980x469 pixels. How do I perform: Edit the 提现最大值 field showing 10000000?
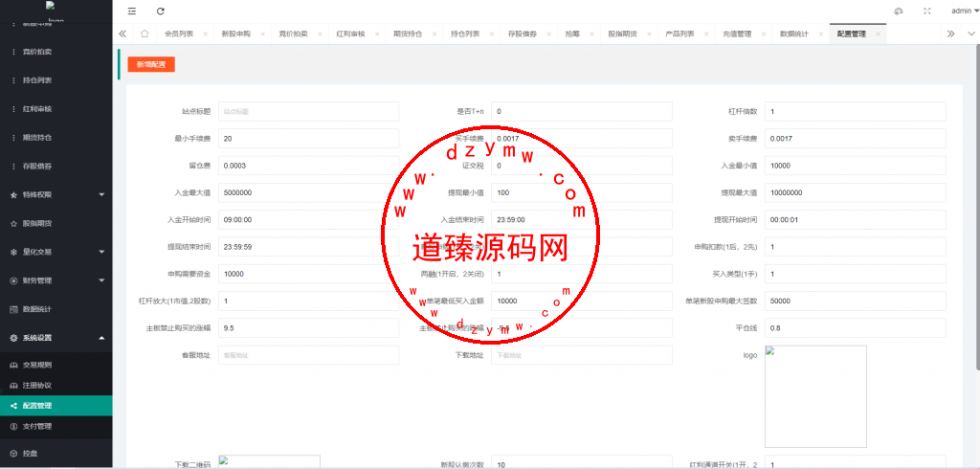coord(855,192)
